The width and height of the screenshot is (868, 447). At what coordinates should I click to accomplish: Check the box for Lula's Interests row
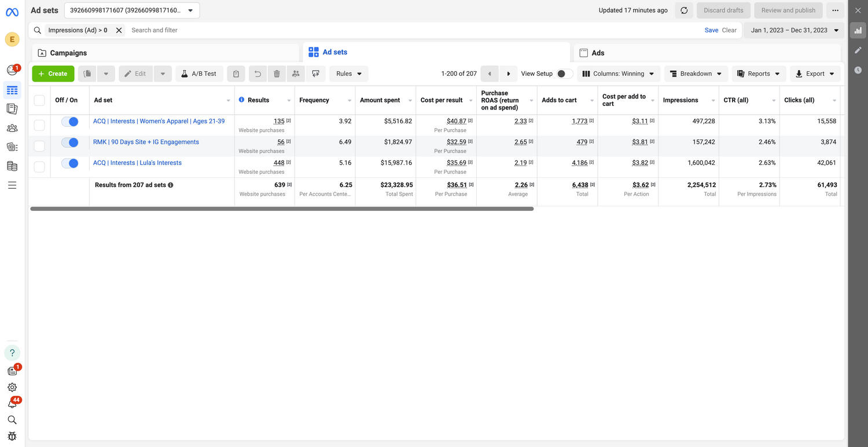coord(39,167)
